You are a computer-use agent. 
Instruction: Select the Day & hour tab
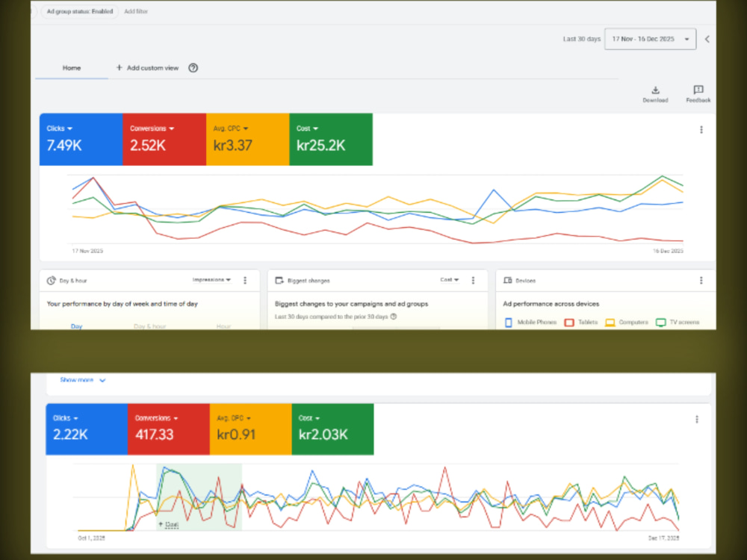(x=149, y=326)
